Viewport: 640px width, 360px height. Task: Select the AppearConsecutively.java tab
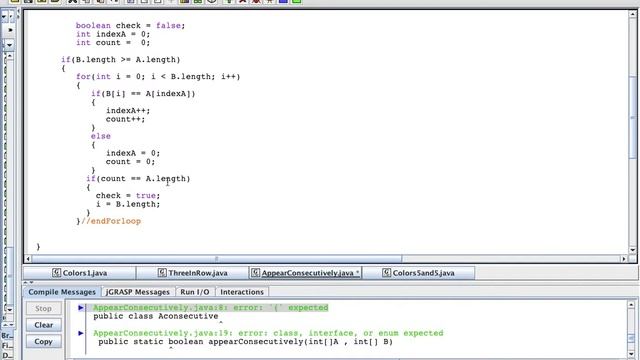(306, 273)
